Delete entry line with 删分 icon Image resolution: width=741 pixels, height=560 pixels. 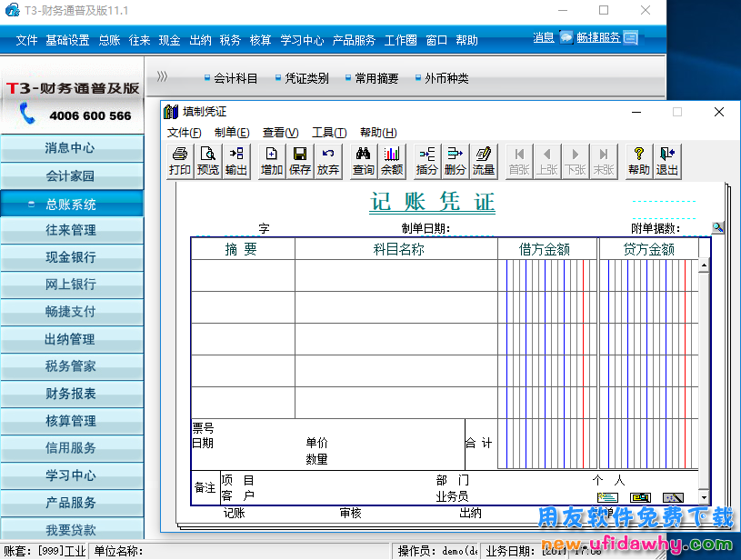(455, 161)
